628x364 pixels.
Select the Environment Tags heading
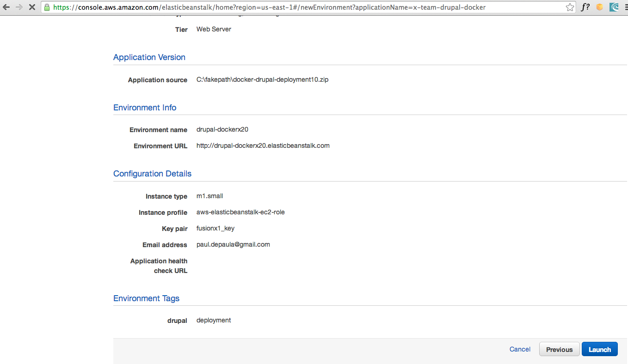146,298
